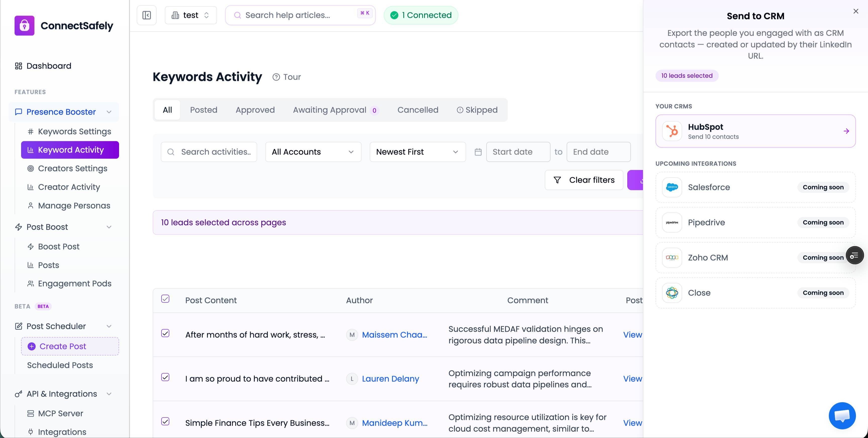The image size is (868, 438).
Task: Switch to the Cancelled tab
Action: tap(418, 110)
